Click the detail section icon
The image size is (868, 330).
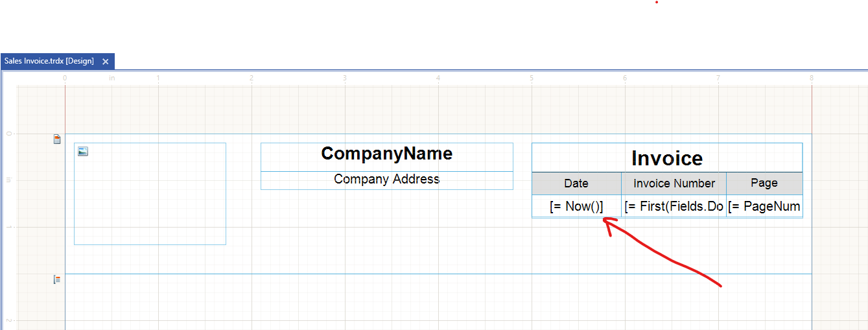pos(57,279)
